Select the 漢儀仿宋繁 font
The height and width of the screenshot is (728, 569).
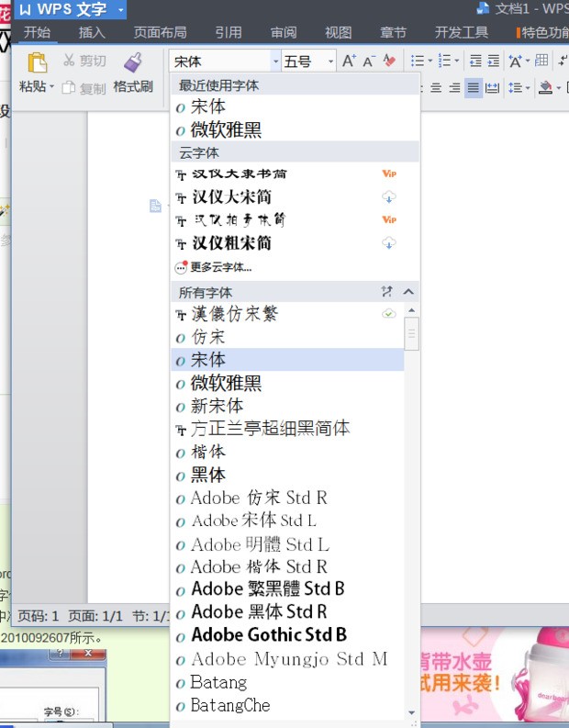point(287,314)
